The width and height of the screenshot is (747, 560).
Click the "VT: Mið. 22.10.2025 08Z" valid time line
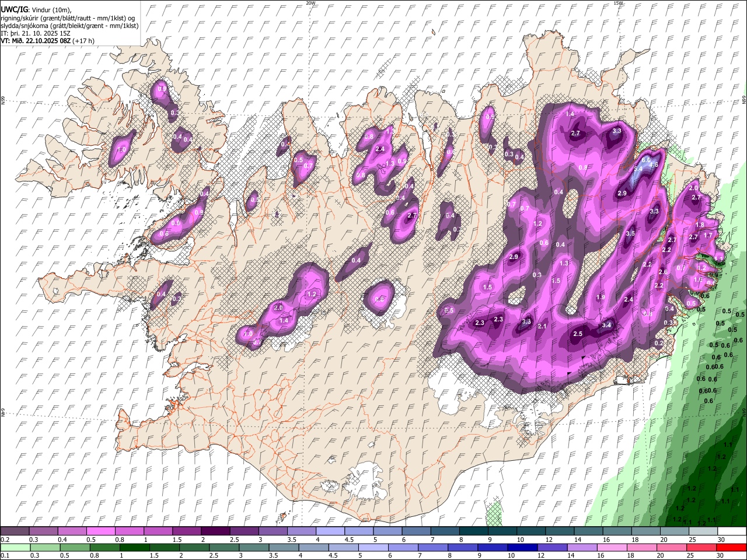pos(36,41)
